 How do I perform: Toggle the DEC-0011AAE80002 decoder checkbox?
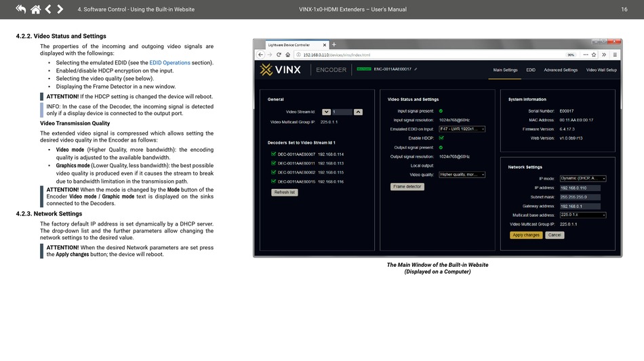point(274,172)
